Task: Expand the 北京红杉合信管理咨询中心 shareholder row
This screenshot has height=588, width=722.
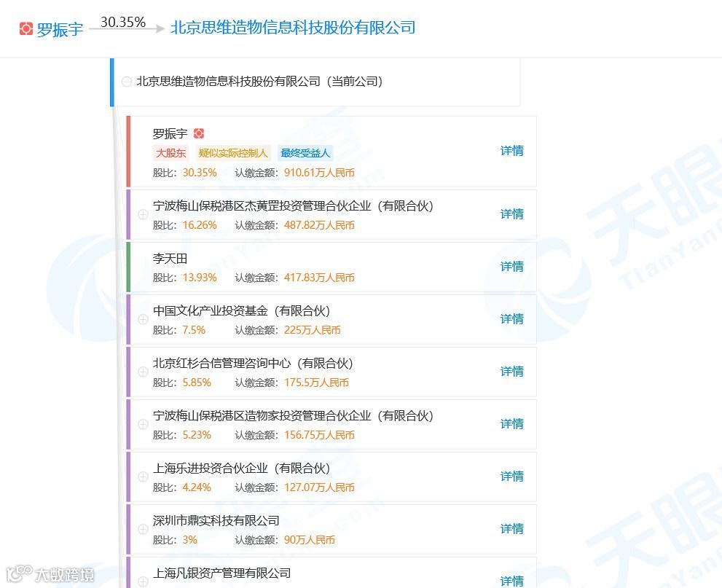Action: point(144,372)
